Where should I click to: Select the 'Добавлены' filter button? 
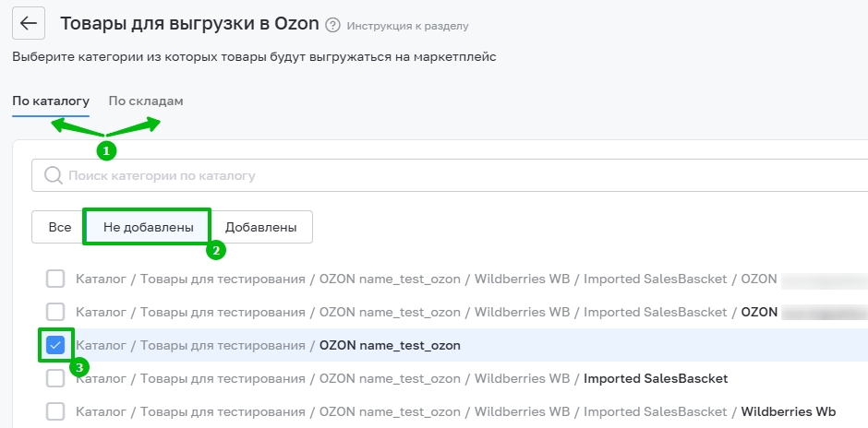point(261,227)
